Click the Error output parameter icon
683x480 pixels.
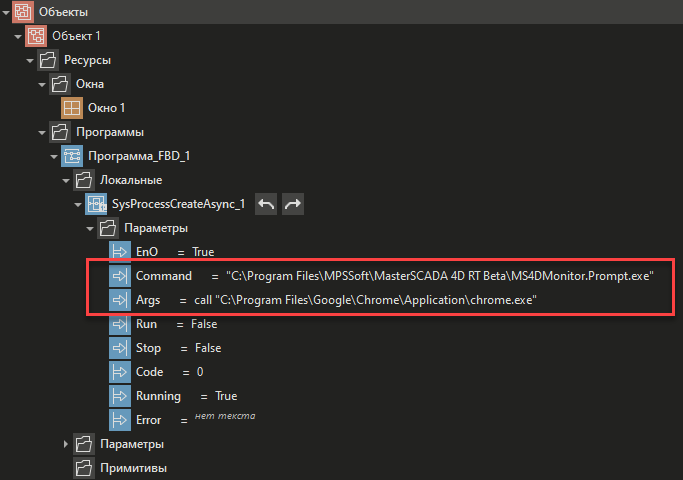pos(120,420)
